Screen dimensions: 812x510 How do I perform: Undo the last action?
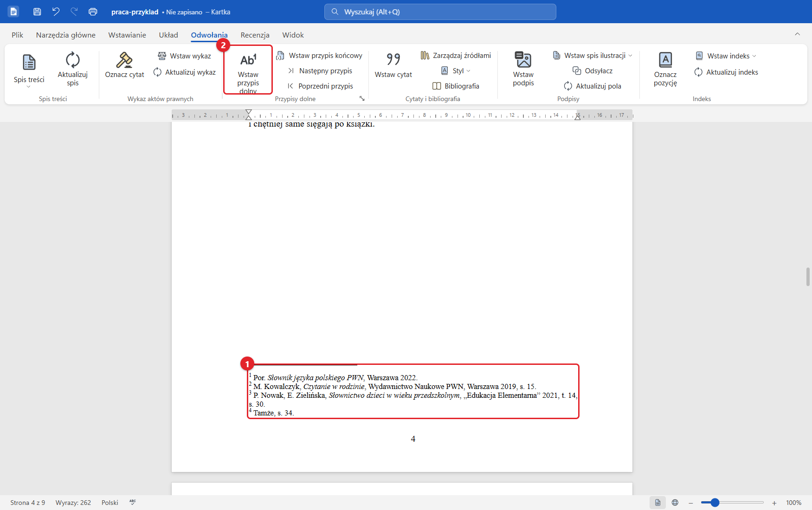[56, 12]
